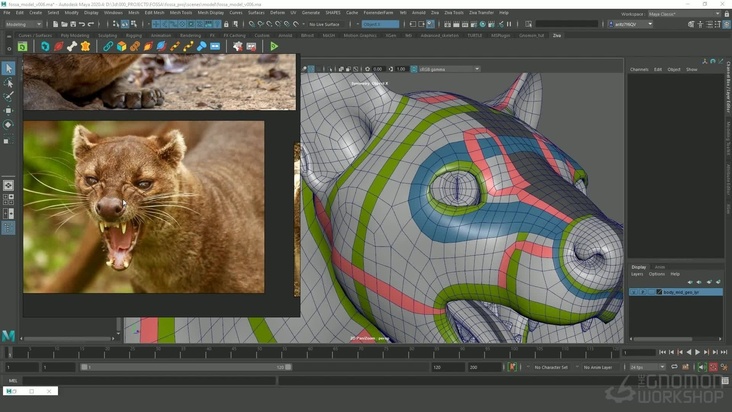
Task: Click the play forward button
Action: (697, 352)
